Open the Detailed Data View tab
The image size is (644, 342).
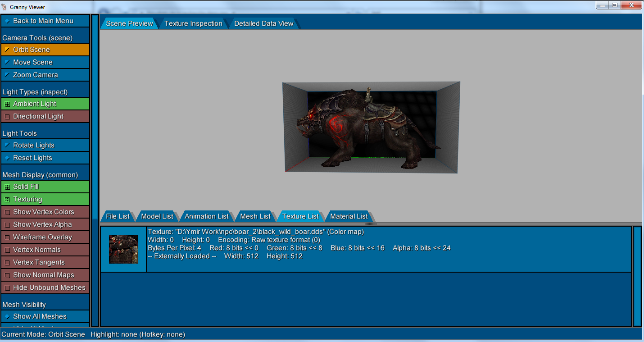tap(264, 23)
